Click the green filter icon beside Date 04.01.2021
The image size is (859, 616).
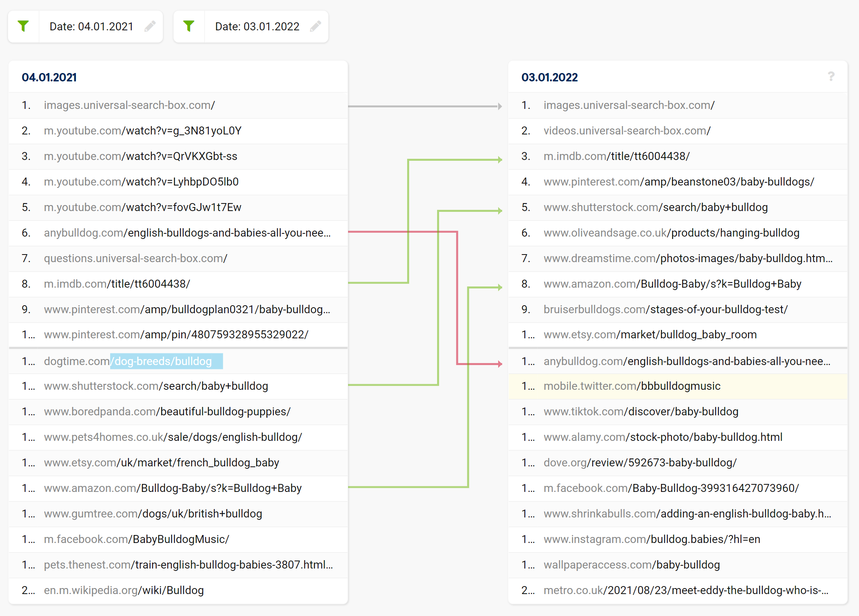tap(24, 26)
